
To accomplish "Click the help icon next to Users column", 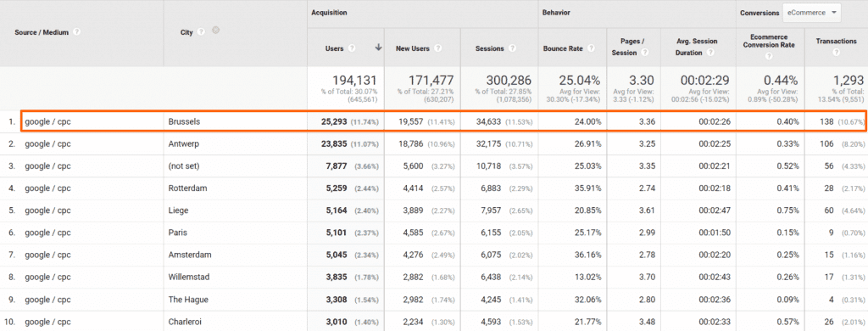I will [352, 48].
